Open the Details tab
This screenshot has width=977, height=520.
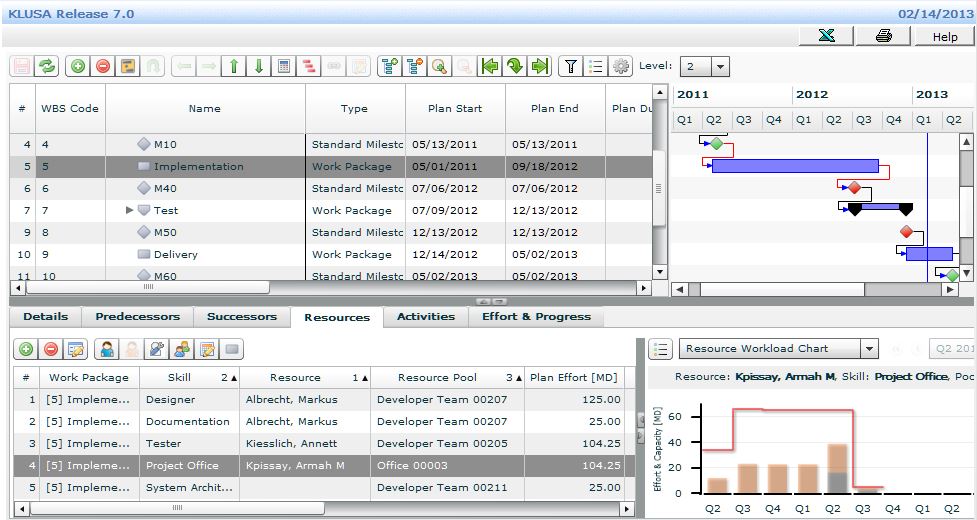tap(45, 316)
